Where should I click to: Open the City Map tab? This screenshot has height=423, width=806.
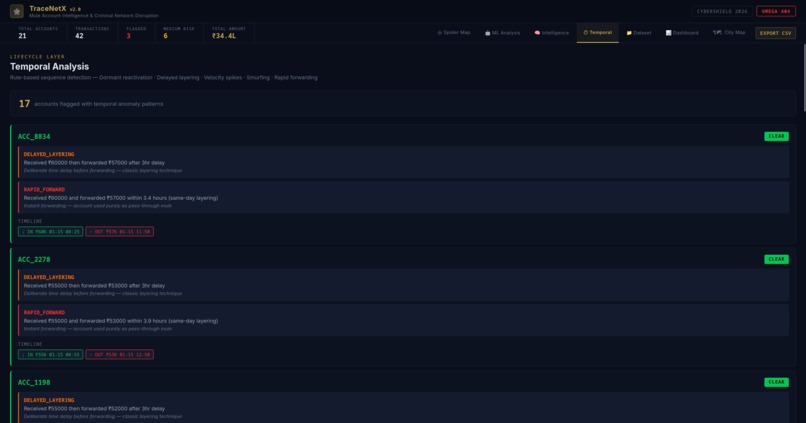point(729,32)
